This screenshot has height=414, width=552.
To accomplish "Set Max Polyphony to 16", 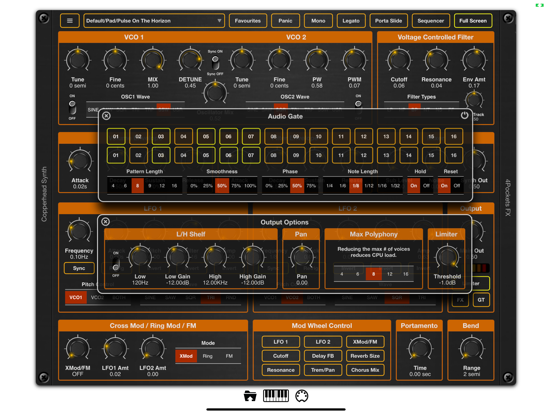I will (406, 274).
